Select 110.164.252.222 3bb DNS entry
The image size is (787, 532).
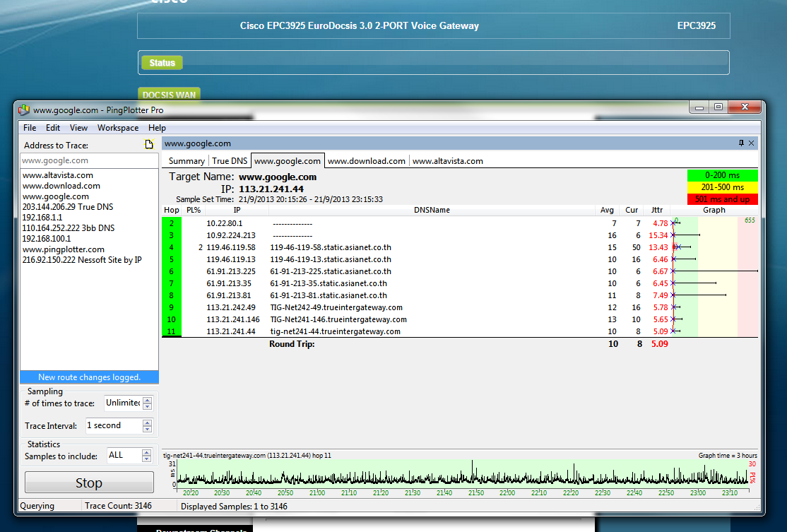tap(69, 228)
